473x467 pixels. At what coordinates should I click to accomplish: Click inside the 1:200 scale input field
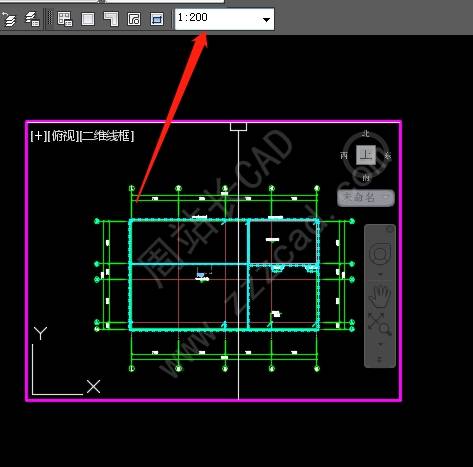[217, 19]
